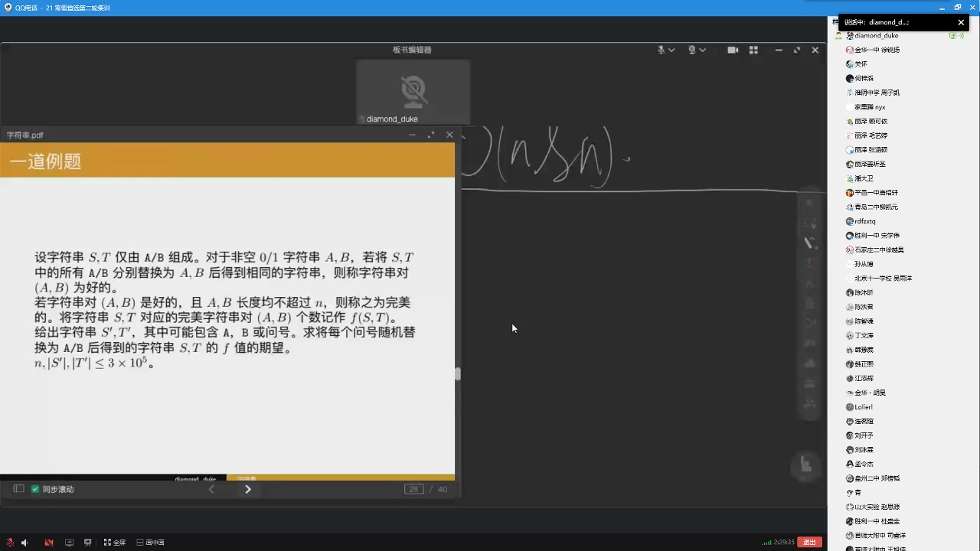Image resolution: width=980 pixels, height=551 pixels.
Task: Click the 字符串.pdf title label
Action: pos(25,135)
